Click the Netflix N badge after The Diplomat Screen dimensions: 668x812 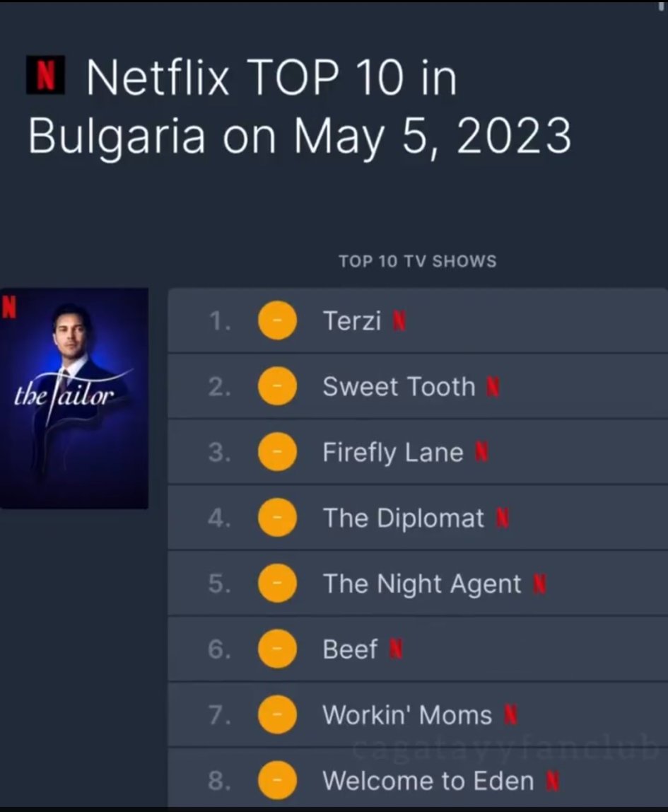(x=503, y=518)
